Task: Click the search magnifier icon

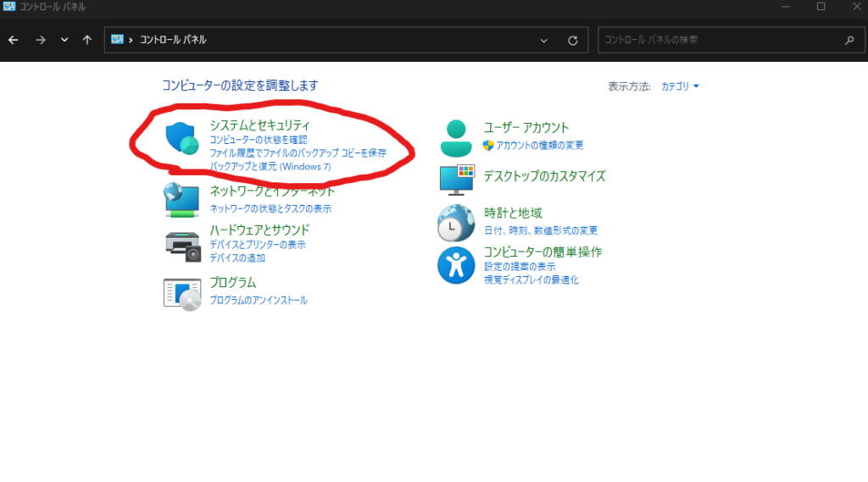Action: pyautogui.click(x=849, y=40)
